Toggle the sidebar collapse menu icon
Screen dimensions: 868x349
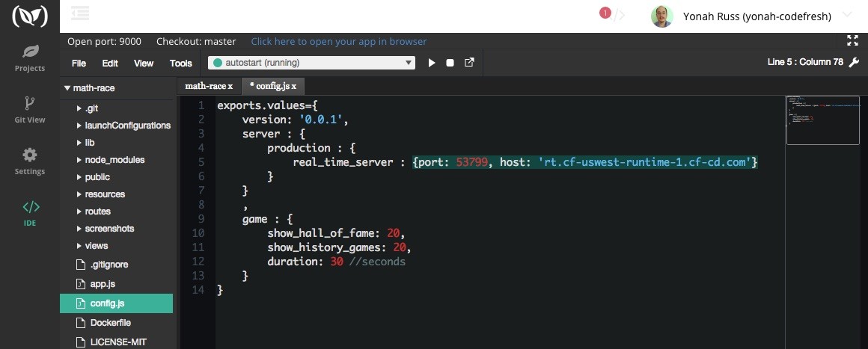pyautogui.click(x=80, y=13)
